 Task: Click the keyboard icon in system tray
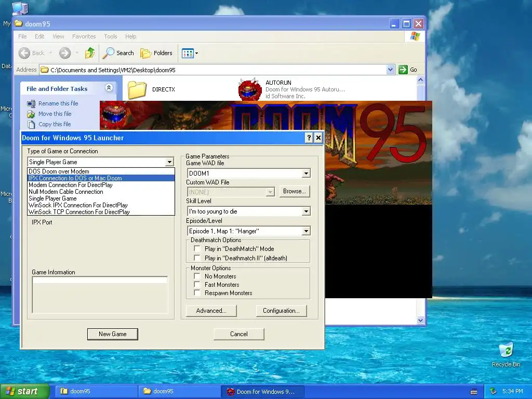[x=474, y=392]
